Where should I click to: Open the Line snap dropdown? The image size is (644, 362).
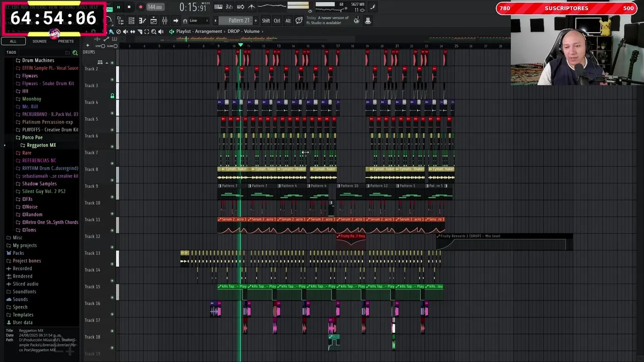199,21
